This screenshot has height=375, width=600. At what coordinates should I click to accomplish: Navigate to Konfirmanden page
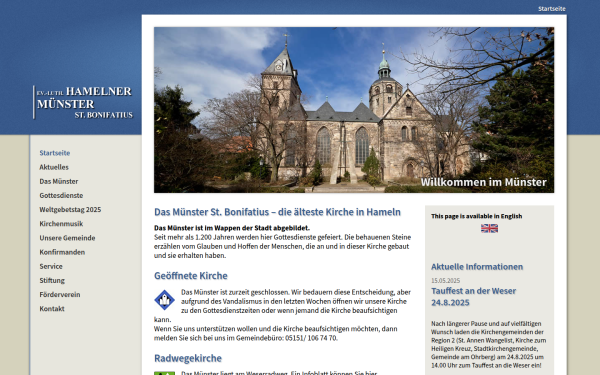(x=62, y=252)
